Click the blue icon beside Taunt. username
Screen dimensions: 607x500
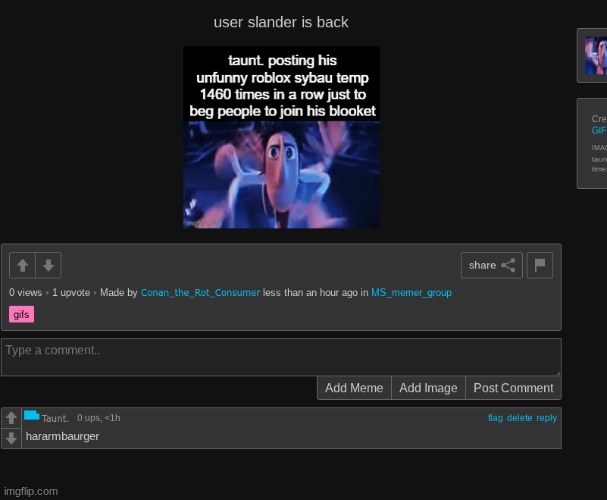click(x=31, y=416)
